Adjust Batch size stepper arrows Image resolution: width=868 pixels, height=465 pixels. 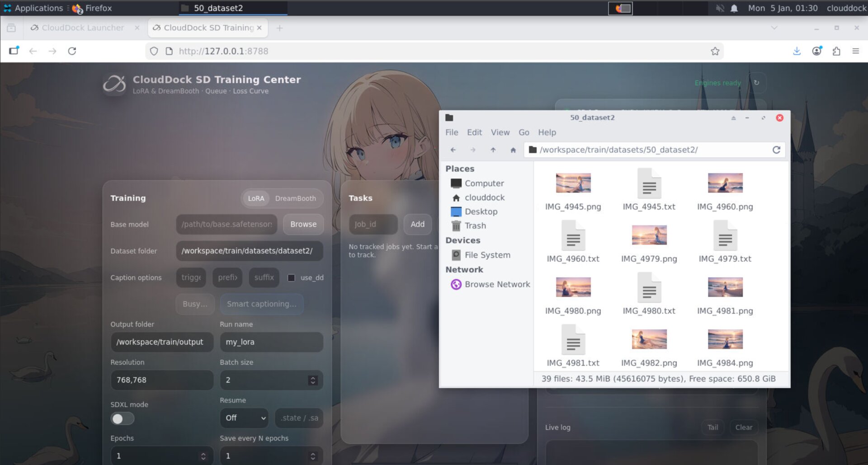point(313,380)
